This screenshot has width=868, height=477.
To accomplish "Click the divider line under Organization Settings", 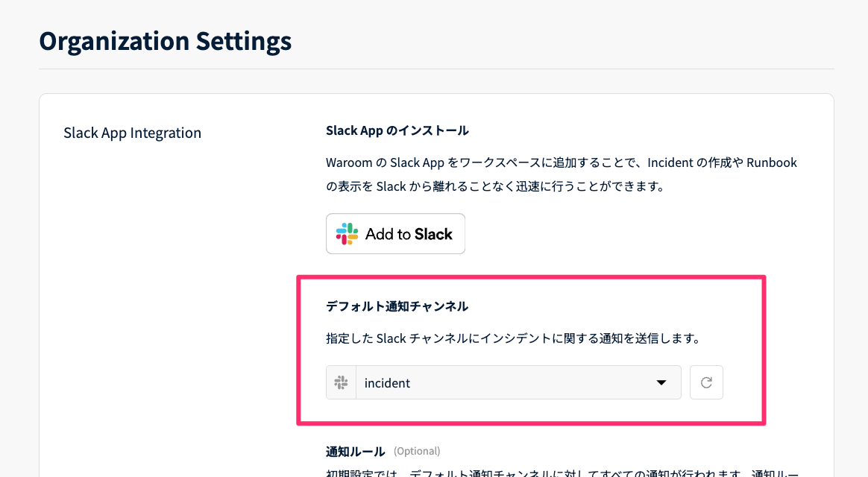I will point(436,69).
